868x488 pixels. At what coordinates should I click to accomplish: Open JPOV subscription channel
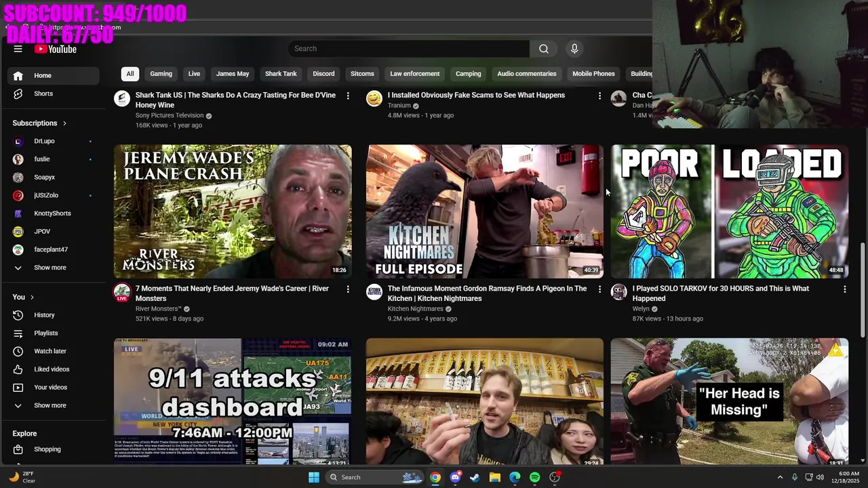coord(54,231)
